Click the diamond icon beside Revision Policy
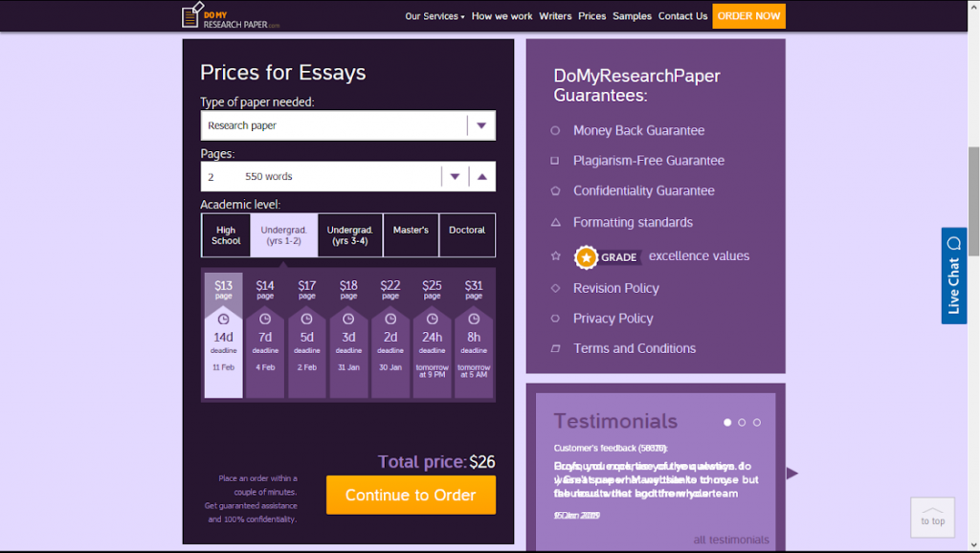 click(x=555, y=288)
